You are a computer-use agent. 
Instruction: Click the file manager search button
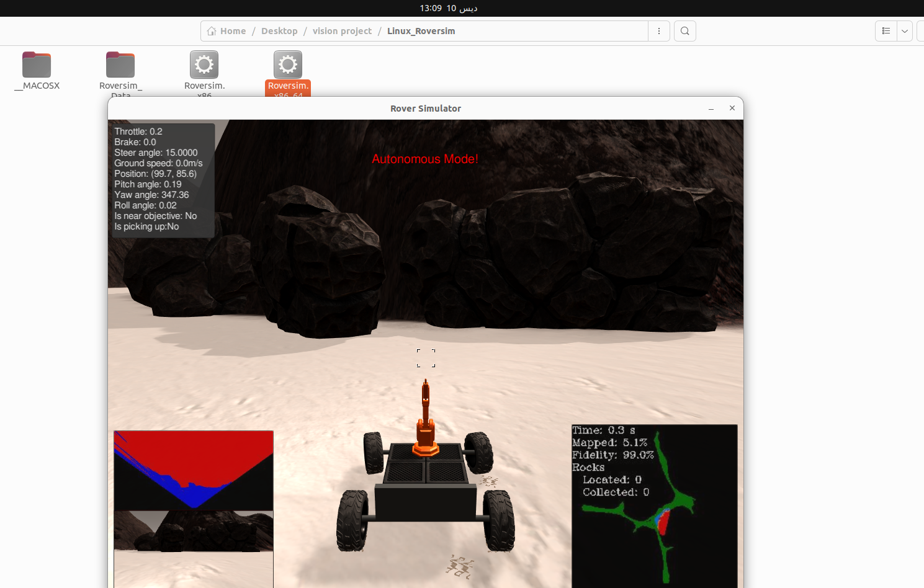685,31
